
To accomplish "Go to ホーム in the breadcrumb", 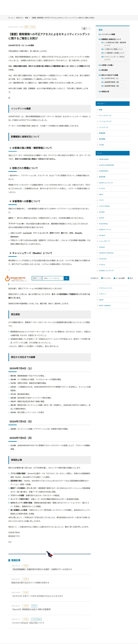I will (11, 18).
